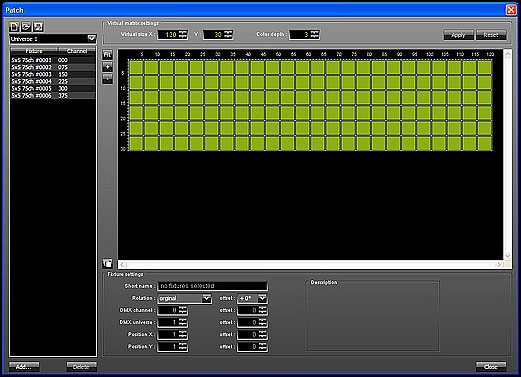Click the Delete button
Screen dimensions: 521x377
coord(81,367)
